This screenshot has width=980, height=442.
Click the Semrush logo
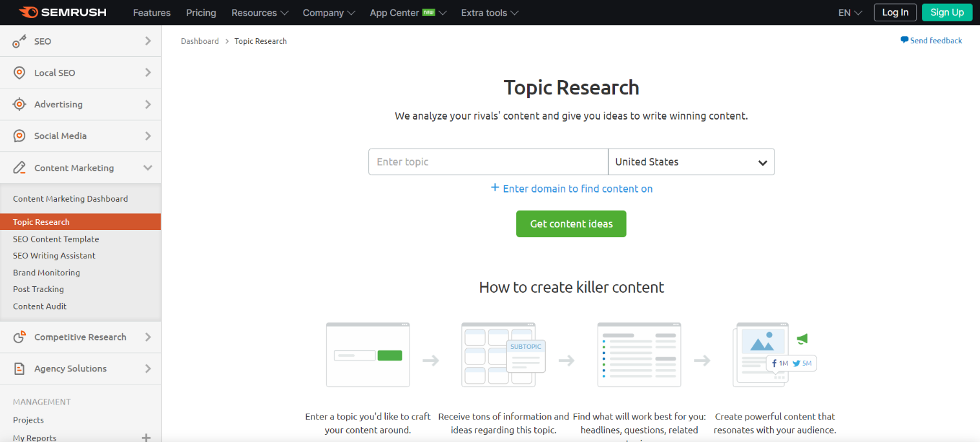tap(63, 12)
